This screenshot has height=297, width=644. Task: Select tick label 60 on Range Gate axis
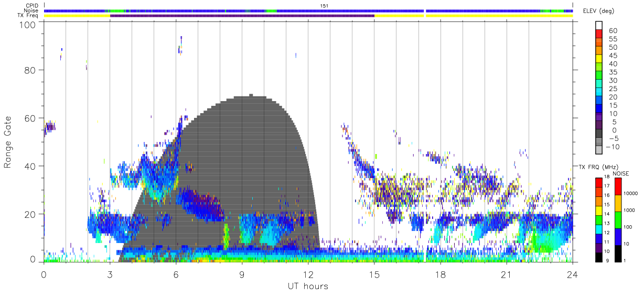[x=30, y=118]
